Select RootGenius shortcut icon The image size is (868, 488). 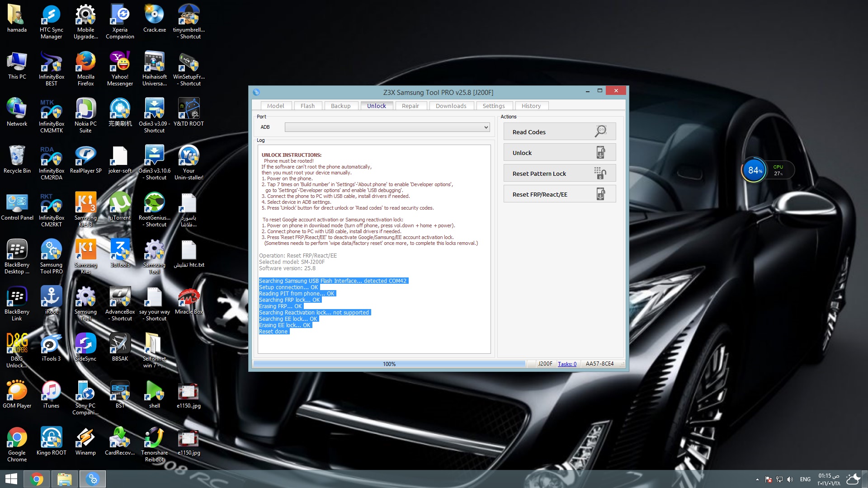tap(154, 210)
